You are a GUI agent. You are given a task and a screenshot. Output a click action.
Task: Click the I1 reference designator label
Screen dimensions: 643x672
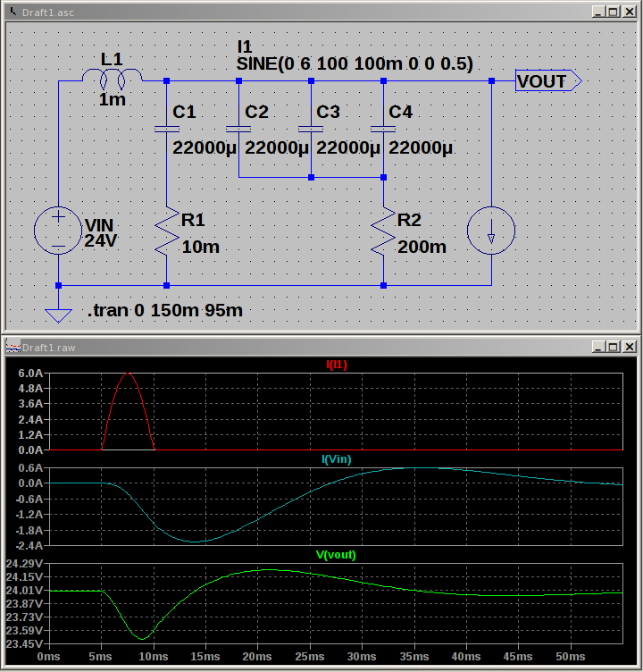coord(244,46)
